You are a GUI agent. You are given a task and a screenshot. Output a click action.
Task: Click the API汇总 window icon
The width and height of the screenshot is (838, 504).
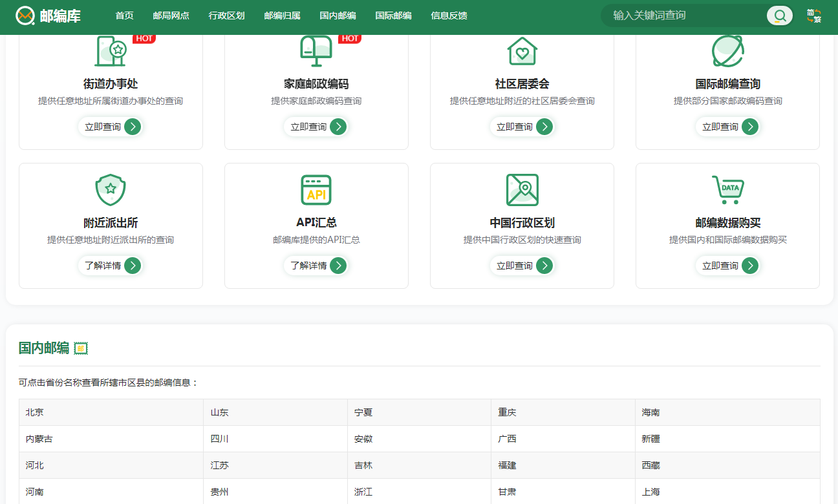coord(316,189)
